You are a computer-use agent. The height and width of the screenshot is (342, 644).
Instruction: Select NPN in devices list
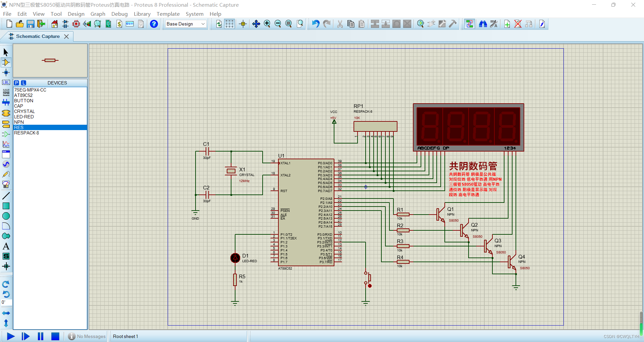(x=50, y=122)
